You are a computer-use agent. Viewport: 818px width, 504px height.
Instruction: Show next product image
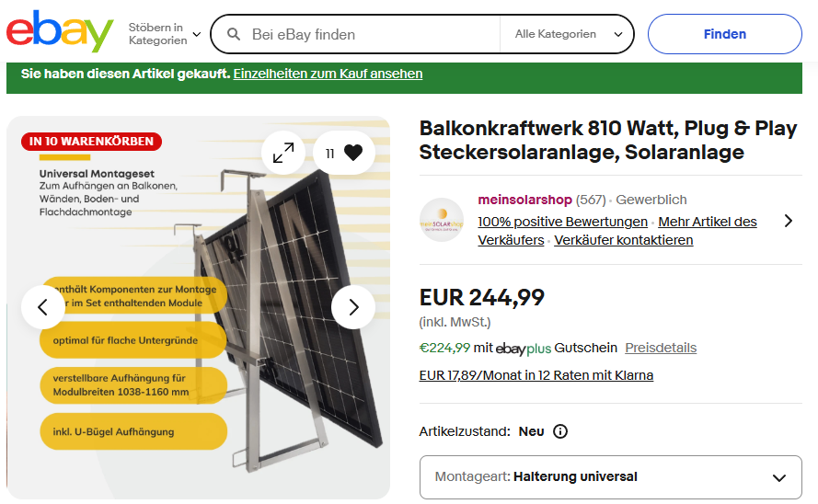(x=353, y=307)
